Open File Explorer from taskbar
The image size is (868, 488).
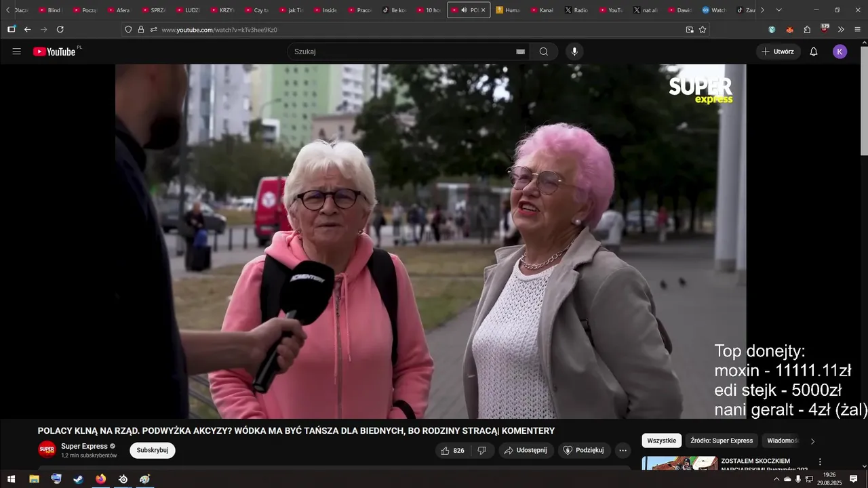click(34, 479)
